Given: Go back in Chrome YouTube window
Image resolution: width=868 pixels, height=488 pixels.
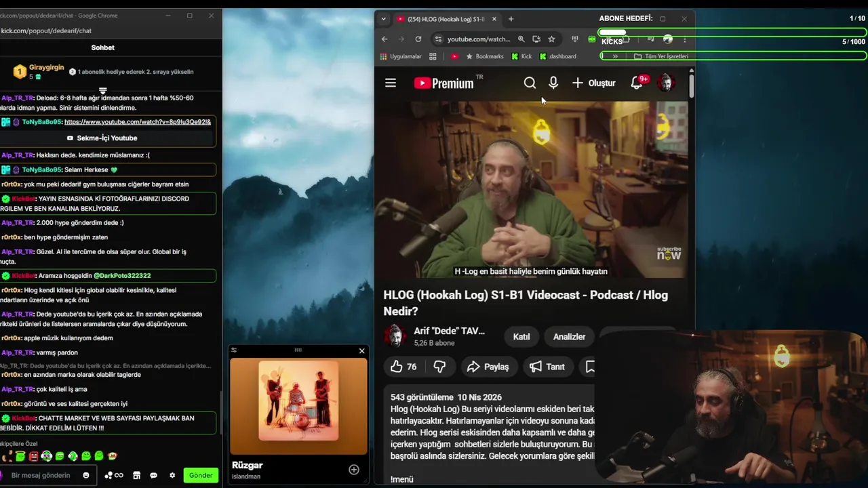Looking at the screenshot, I should coord(384,39).
